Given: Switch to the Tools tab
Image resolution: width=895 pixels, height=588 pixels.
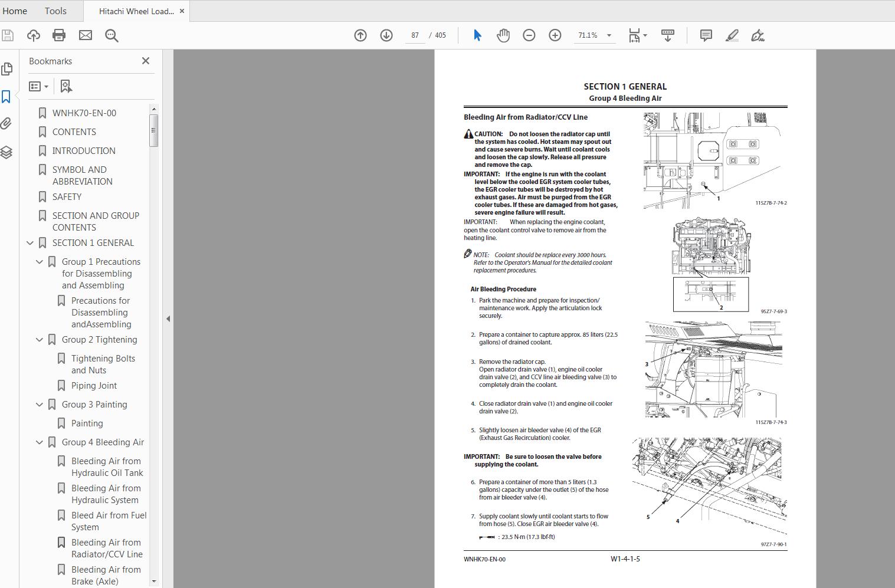Looking at the screenshot, I should [x=55, y=11].
